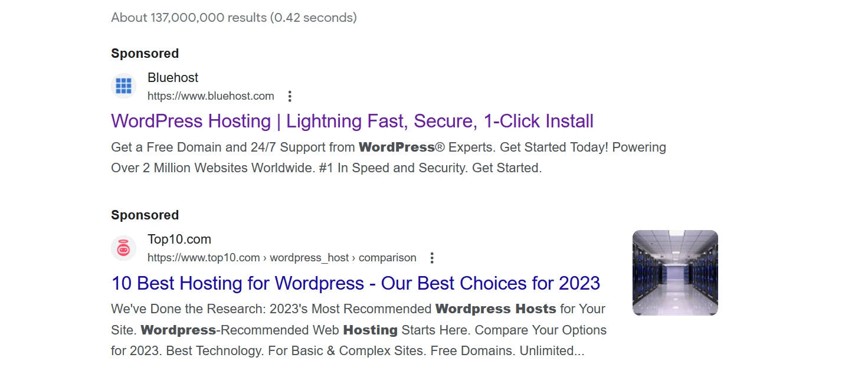
Task: Click the Sponsored label above Top10.com
Action: pyautogui.click(x=145, y=215)
